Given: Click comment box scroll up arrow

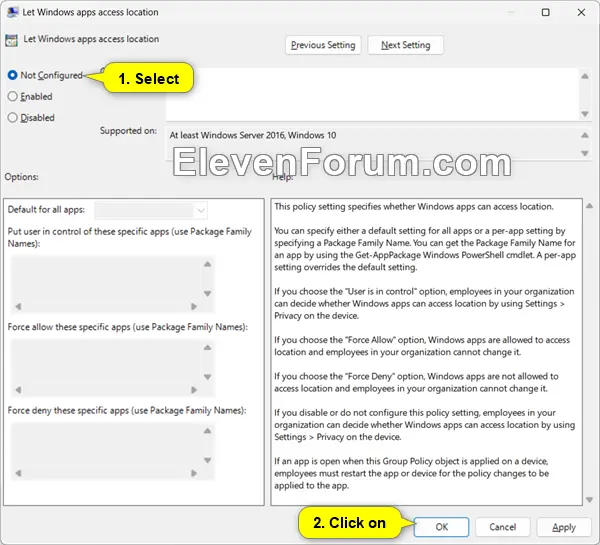Looking at the screenshot, I should coord(585,76).
